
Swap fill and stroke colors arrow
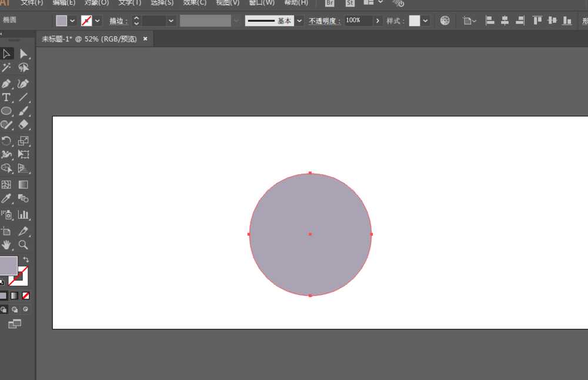click(26, 259)
